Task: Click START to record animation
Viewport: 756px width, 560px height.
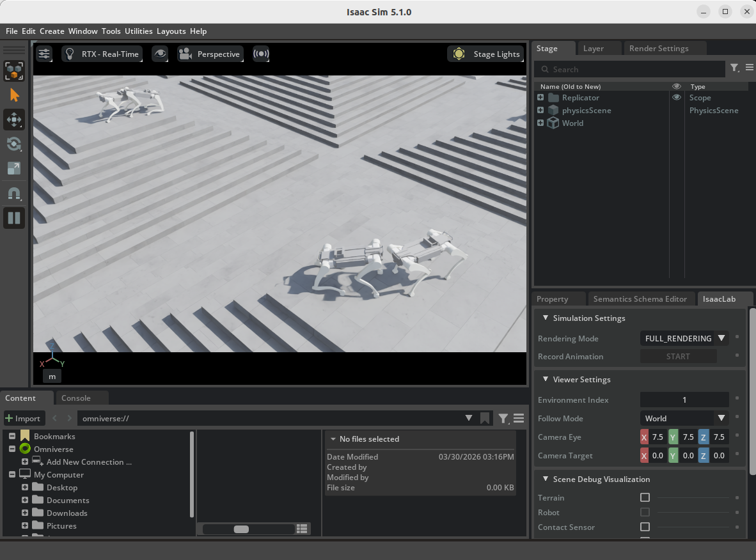Action: (x=678, y=356)
